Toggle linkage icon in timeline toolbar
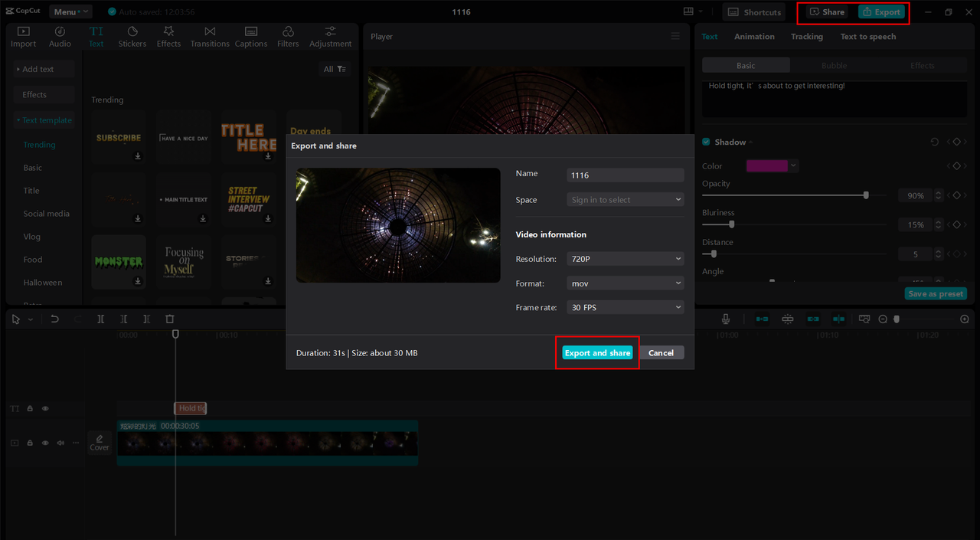 [813, 319]
